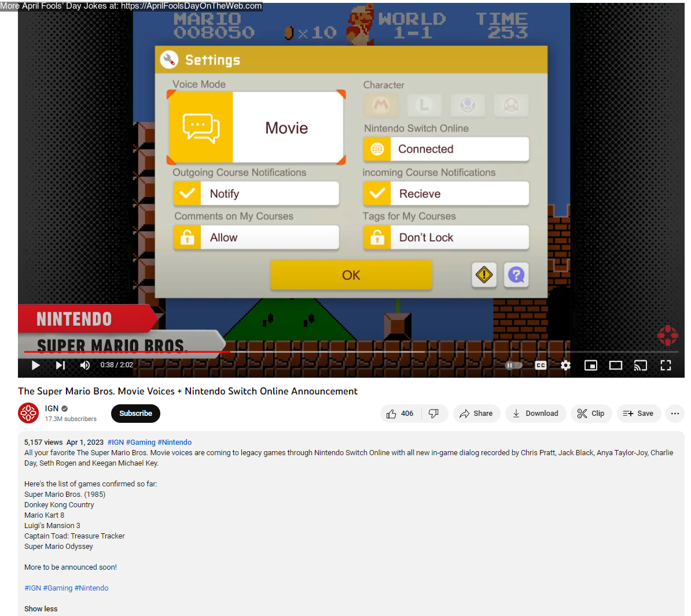
Task: Create a clip of the video
Action: pos(591,414)
